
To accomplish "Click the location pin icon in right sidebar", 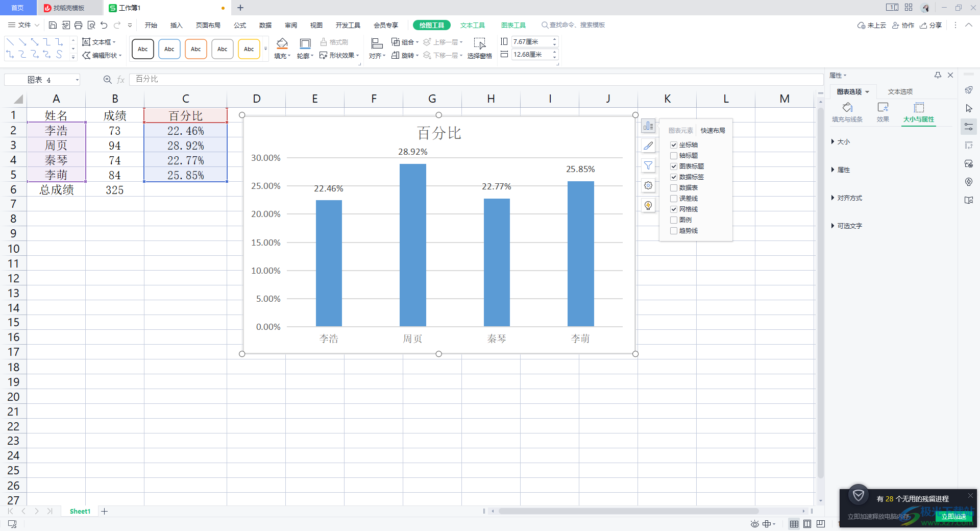I will tap(969, 182).
